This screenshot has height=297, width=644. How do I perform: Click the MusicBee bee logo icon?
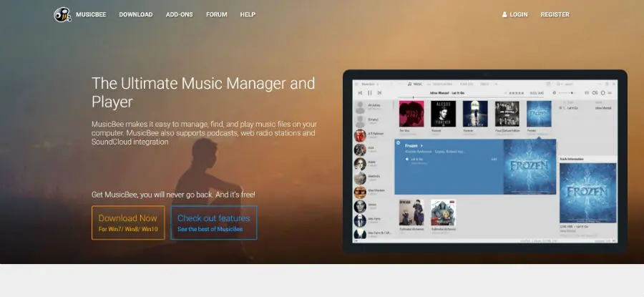coord(62,14)
